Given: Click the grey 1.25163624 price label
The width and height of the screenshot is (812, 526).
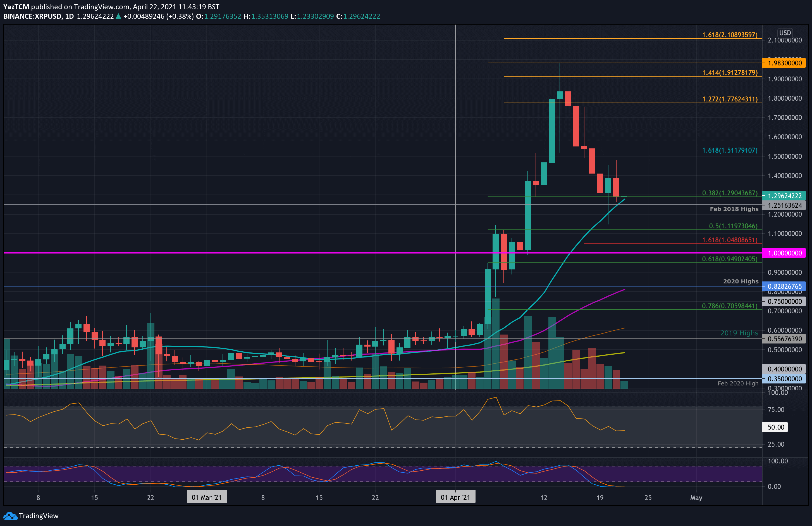Looking at the screenshot, I should pyautogui.click(x=784, y=205).
